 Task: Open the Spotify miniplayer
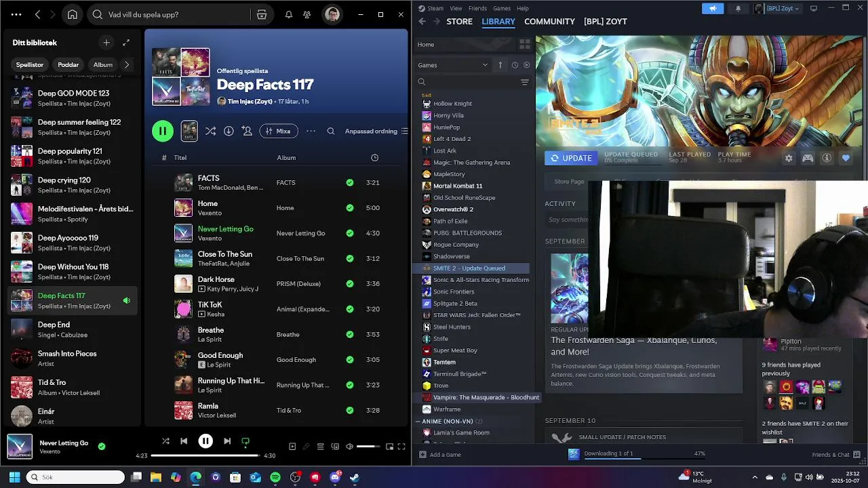tap(390, 447)
